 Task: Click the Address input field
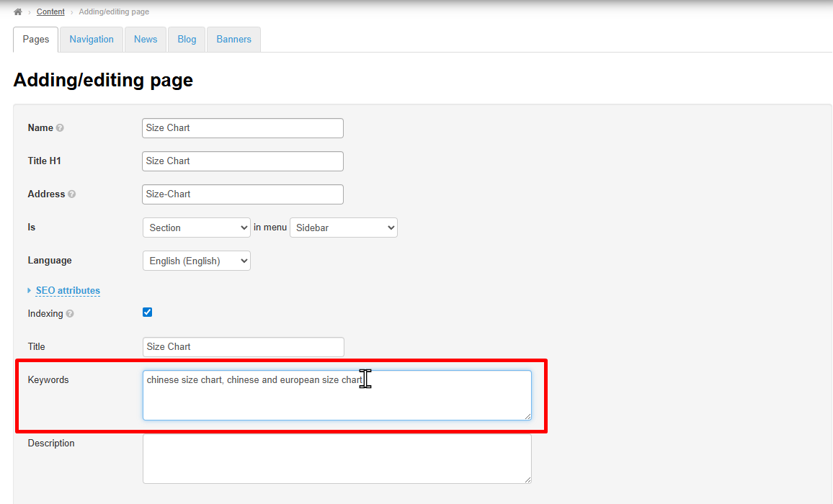coord(243,194)
